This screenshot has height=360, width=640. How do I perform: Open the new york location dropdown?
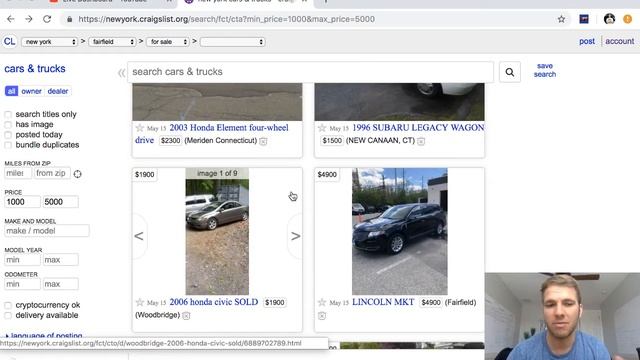coord(49,42)
